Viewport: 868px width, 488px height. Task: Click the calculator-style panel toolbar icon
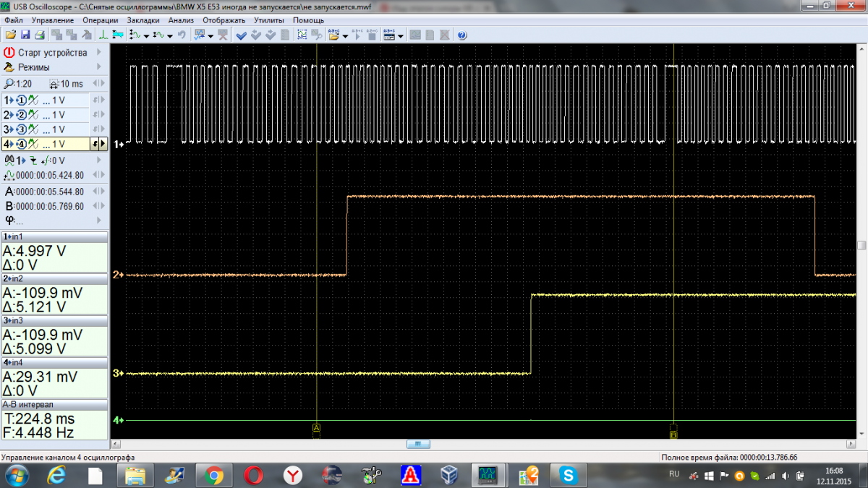(x=388, y=35)
